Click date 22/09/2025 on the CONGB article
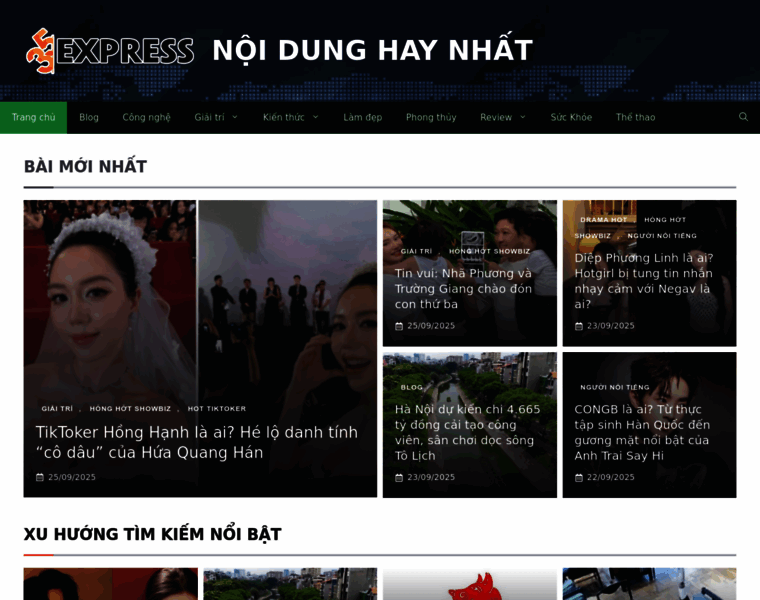 click(611, 477)
